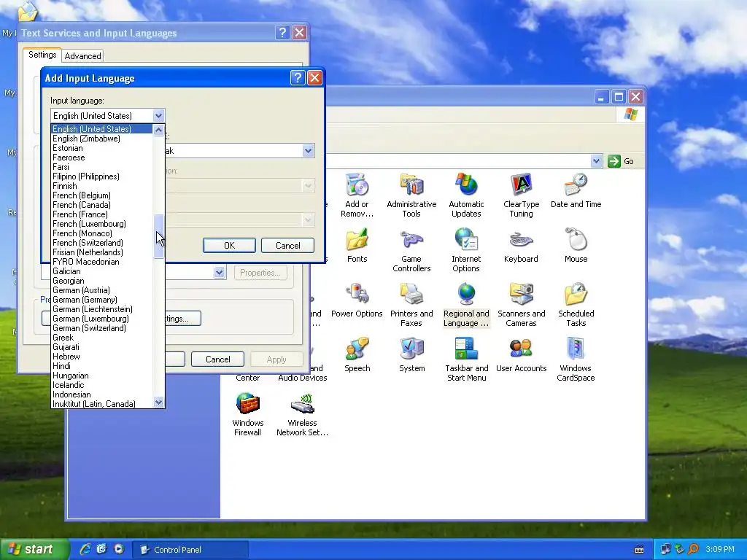The height and width of the screenshot is (560, 747).
Task: Select Faeroese from the language list
Action: click(x=102, y=157)
